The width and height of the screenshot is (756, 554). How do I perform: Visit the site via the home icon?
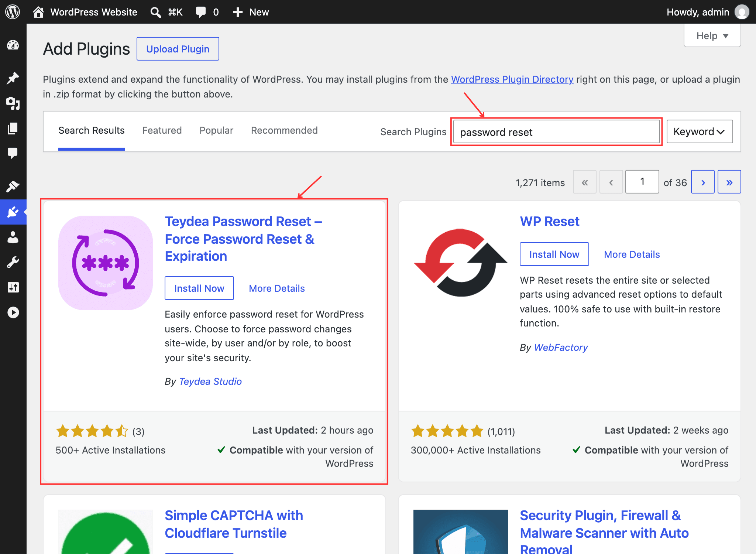coord(38,12)
